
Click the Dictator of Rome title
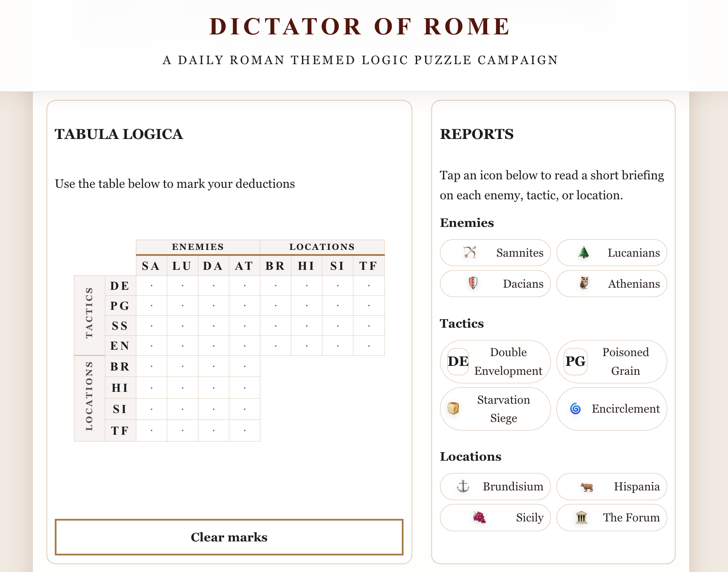pos(360,26)
